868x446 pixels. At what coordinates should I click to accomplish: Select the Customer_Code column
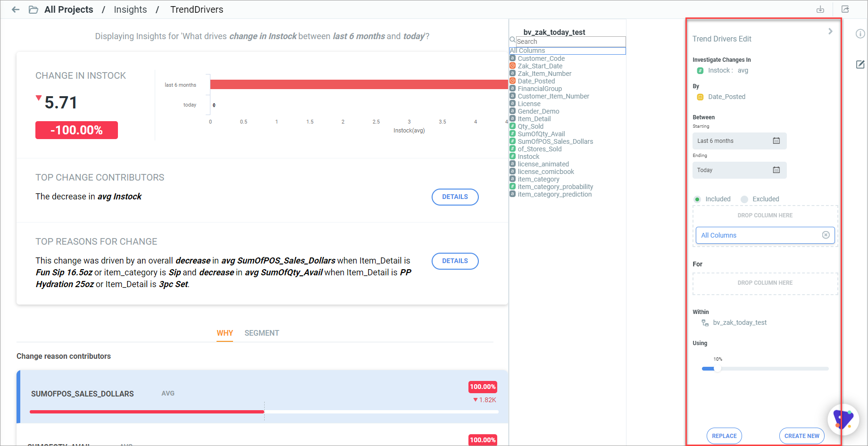[x=541, y=58]
